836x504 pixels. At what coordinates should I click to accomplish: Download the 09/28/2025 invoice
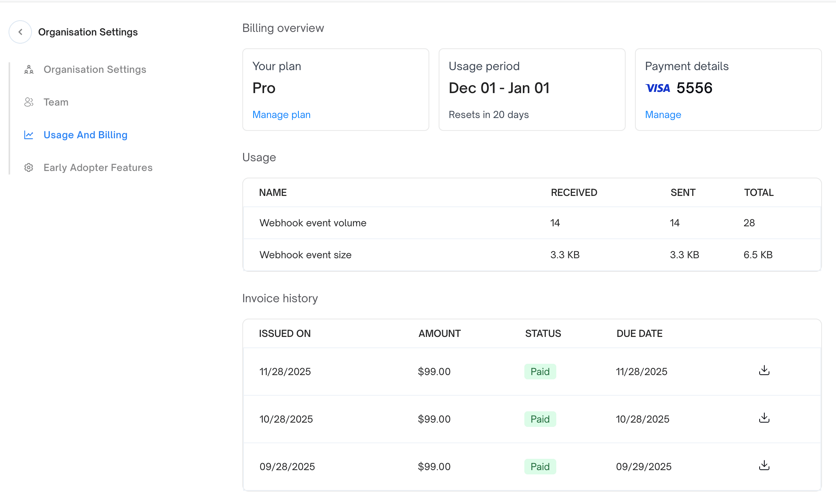click(764, 466)
